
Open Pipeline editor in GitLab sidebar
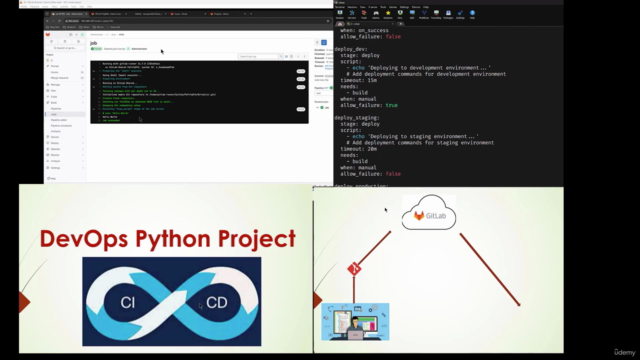point(59,120)
